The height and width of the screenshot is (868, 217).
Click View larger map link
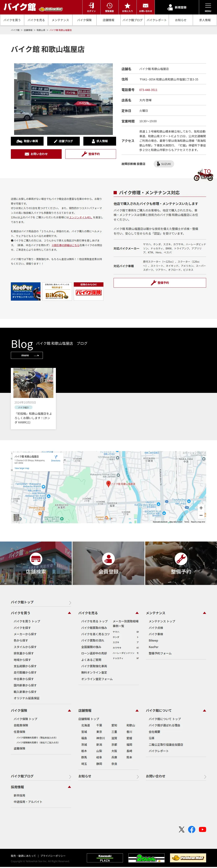(22, 468)
